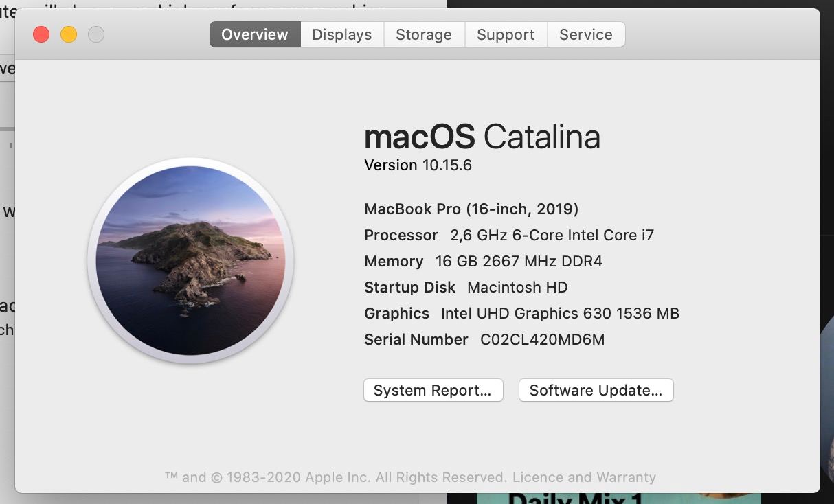Click MacBook Pro (16-inch, 2019) model text

click(x=471, y=209)
